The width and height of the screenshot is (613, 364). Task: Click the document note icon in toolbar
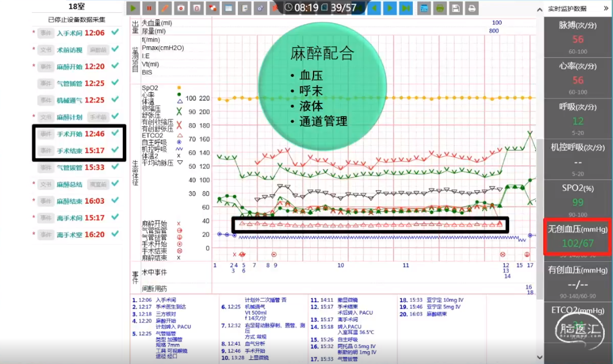coord(245,8)
